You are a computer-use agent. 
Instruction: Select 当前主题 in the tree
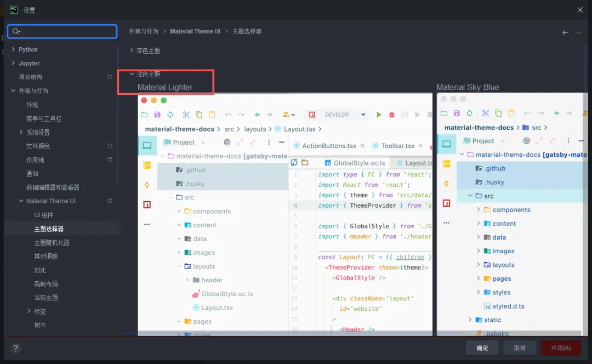pos(46,298)
